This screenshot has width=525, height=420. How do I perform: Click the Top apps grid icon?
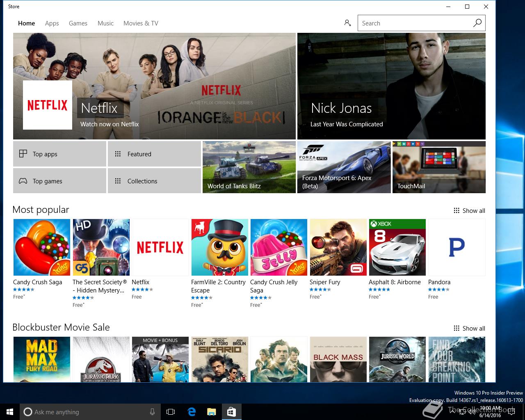click(x=23, y=154)
